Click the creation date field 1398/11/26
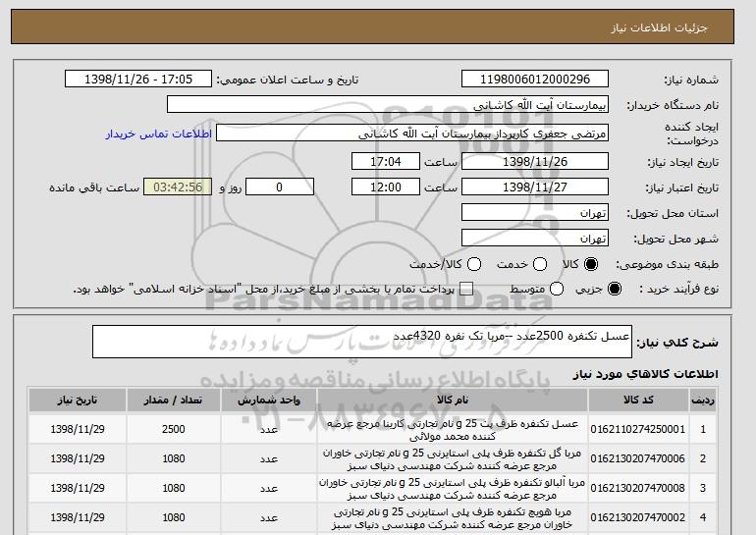This screenshot has height=535, width=756. (x=535, y=161)
